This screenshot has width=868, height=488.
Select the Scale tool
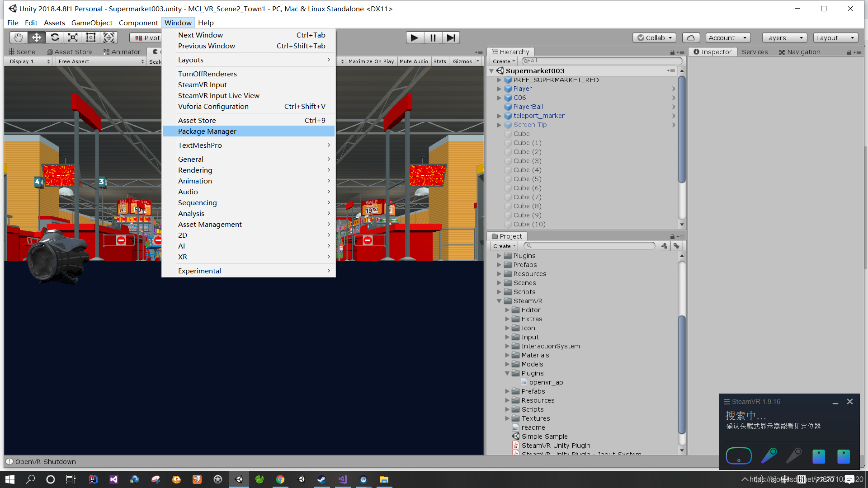(x=73, y=38)
